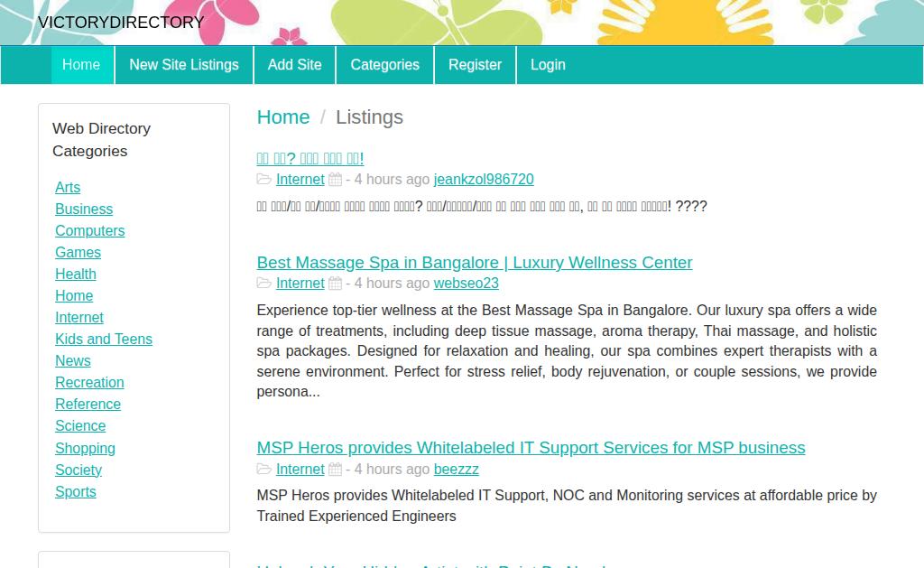The image size is (924, 568).
Task: View the beezzz user profile
Action: [x=456, y=469]
